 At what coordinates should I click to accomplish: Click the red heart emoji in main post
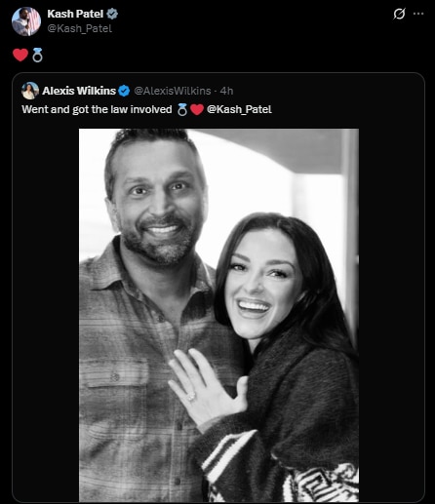coord(20,55)
